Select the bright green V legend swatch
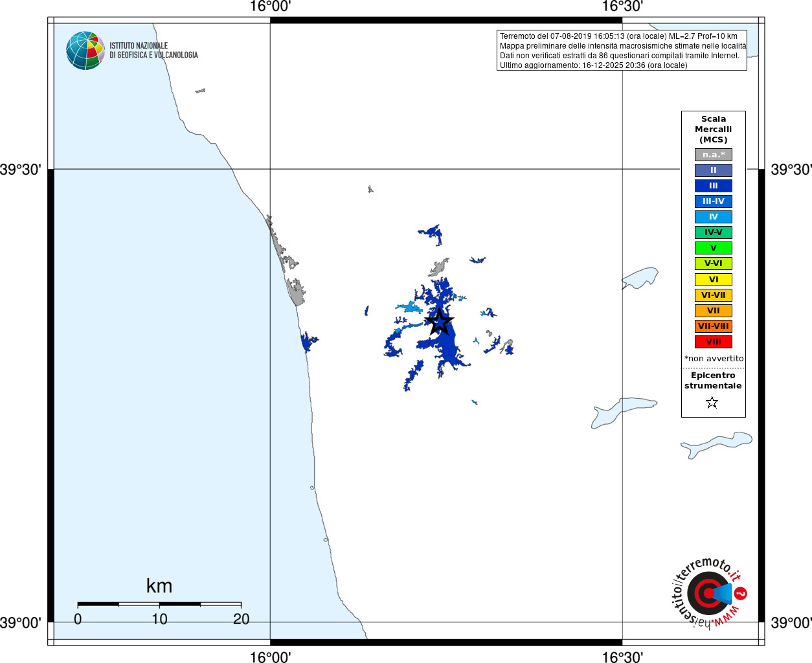The image size is (812, 663). point(714,248)
